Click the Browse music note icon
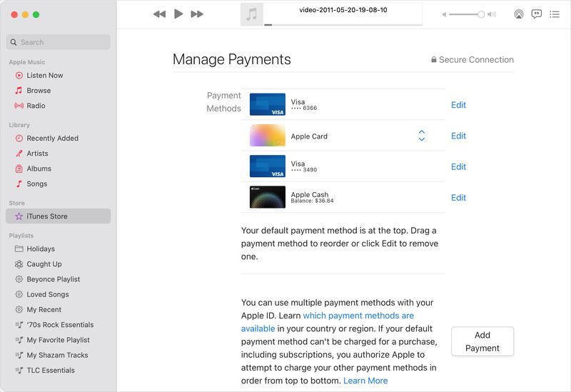The image size is (571, 392). [x=19, y=91]
